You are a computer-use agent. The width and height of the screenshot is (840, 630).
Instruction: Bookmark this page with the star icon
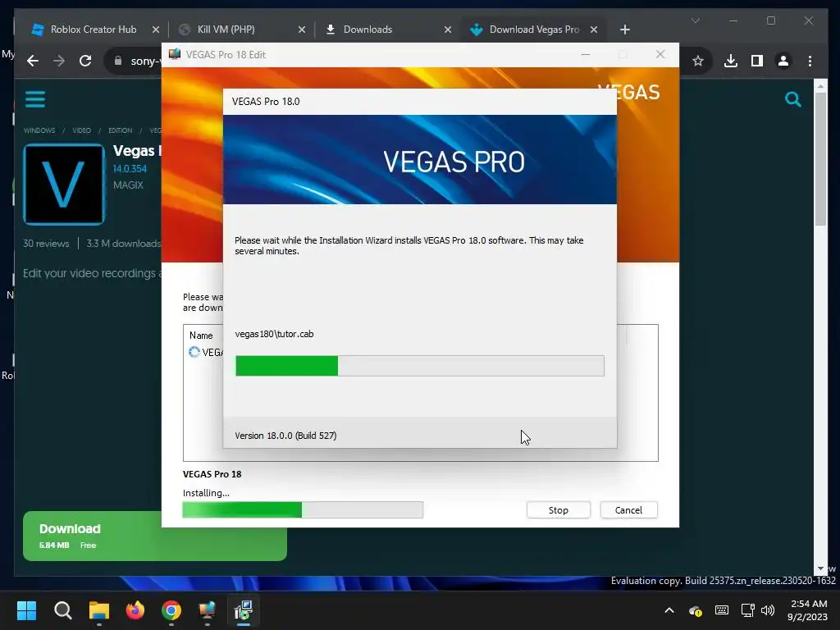pyautogui.click(x=697, y=61)
